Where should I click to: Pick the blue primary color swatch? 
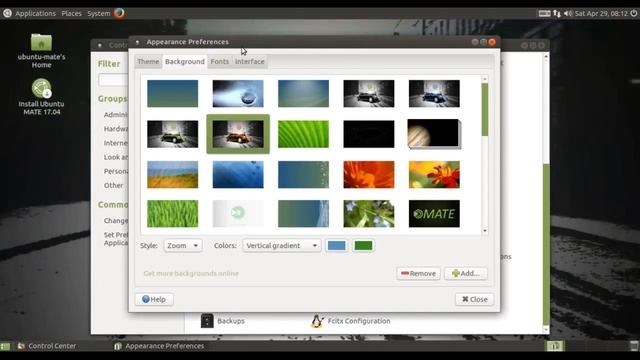pyautogui.click(x=336, y=245)
